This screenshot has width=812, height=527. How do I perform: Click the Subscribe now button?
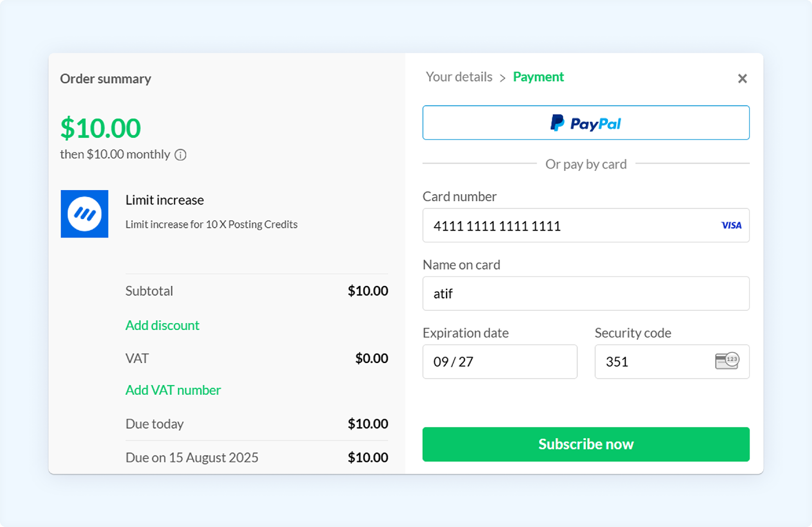pos(586,444)
